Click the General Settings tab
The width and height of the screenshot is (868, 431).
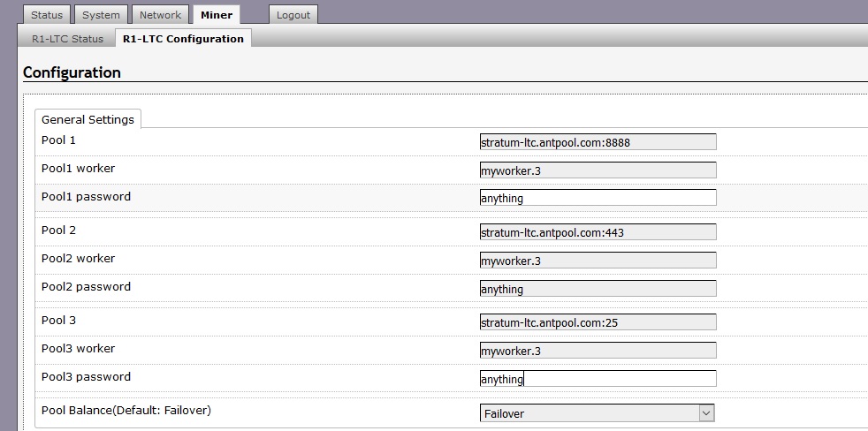click(x=88, y=119)
